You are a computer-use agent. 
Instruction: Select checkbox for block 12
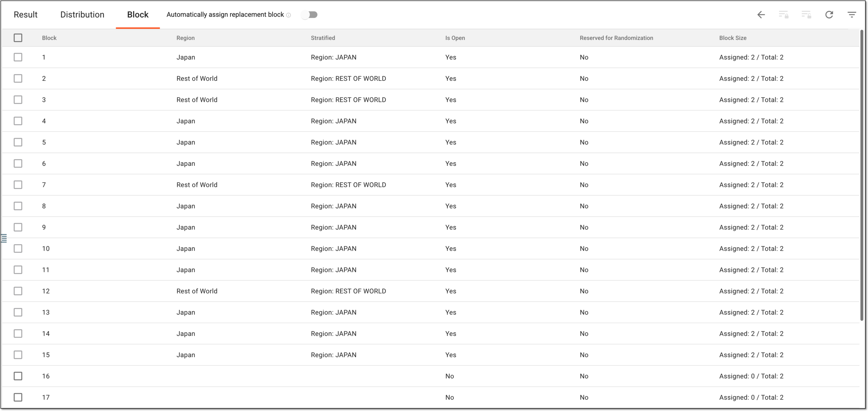(x=18, y=291)
